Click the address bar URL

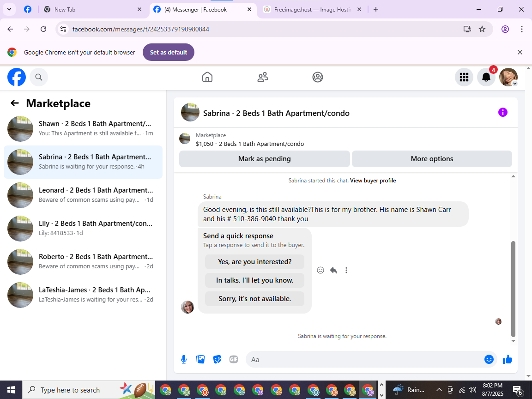141,29
